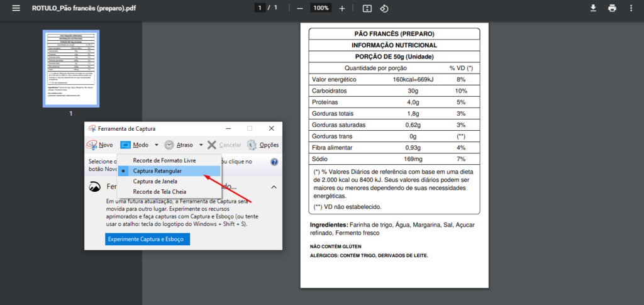Close the Ferramenta de Captura window
This screenshot has width=644, height=305.
(x=271, y=128)
